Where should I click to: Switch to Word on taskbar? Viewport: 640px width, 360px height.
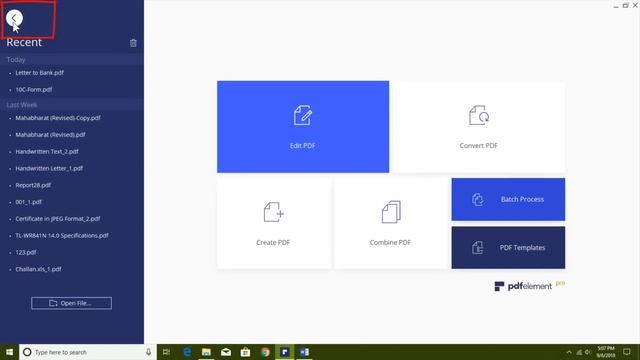tap(304, 352)
